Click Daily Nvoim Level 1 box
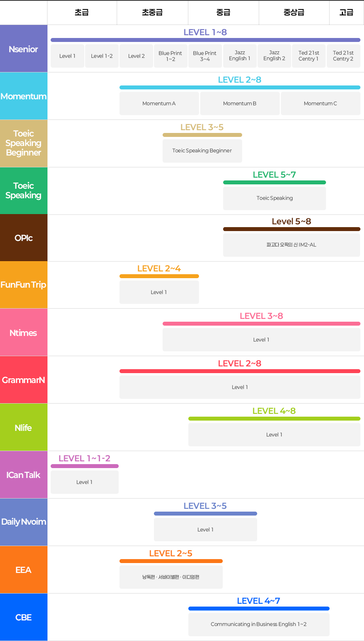Screen dimensions: 364x641 (205, 529)
